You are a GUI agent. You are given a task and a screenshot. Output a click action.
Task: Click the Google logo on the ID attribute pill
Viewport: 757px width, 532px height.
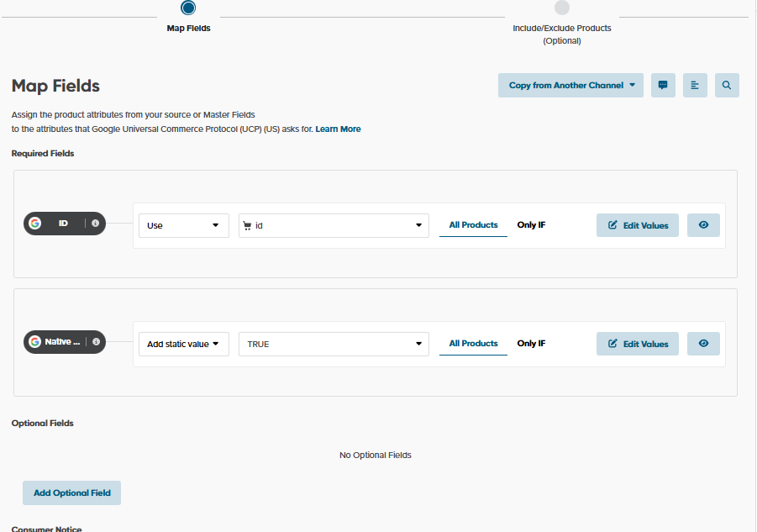(34, 224)
